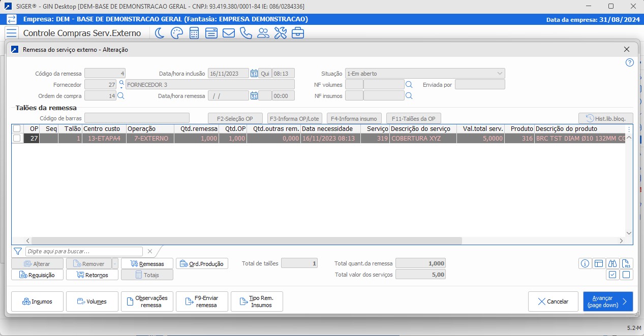Select the 13-ETAPA4 cell
Viewport: 644px width, 336px height.
104,138
